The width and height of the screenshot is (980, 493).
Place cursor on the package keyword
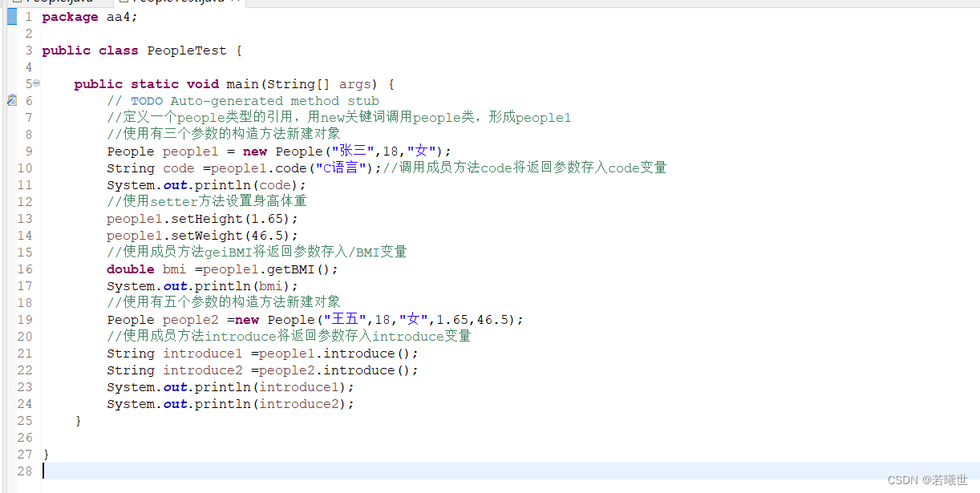69,16
